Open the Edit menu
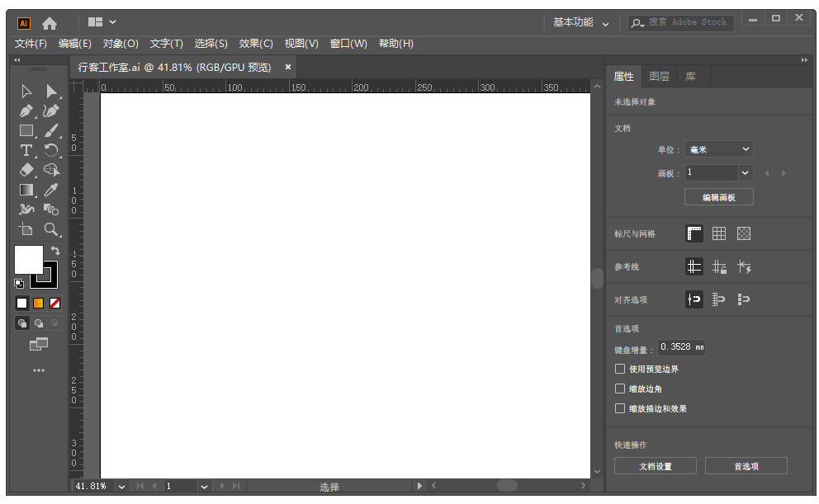The width and height of the screenshot is (819, 504). (74, 44)
